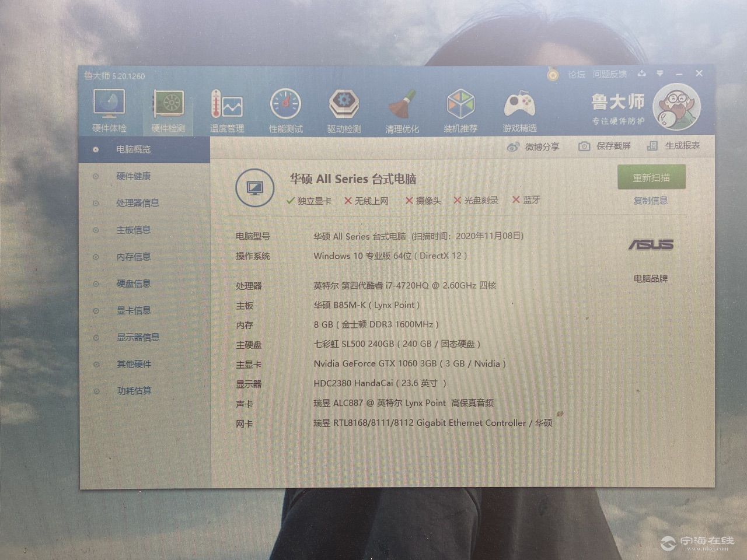Screen dimensions: 747x560
Task: Open the 游戏精选 gamepad icon
Action: click(519, 110)
